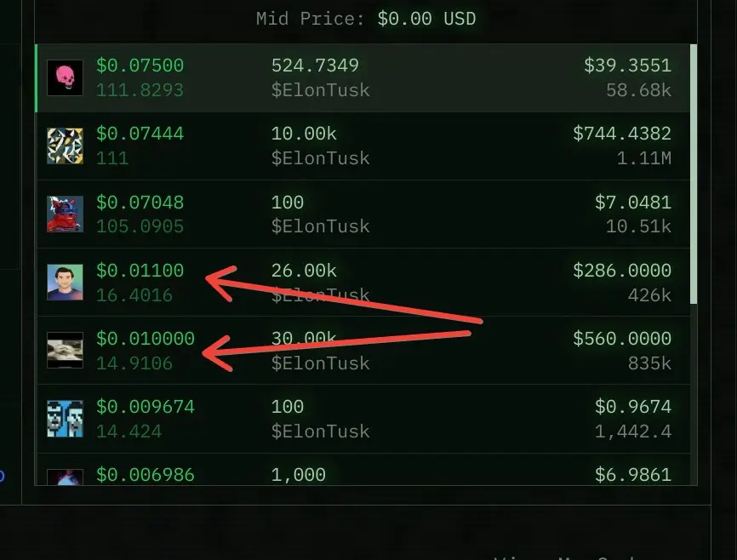The width and height of the screenshot is (737, 560).
Task: Click the $744.4382 total value
Action: 624,133
